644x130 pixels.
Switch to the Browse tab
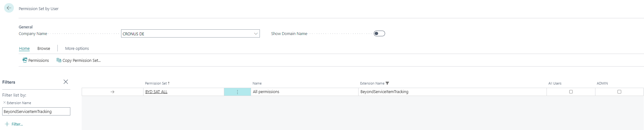click(44, 48)
